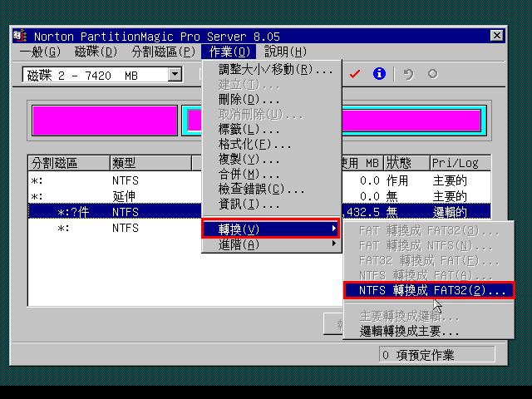Click the 分割磁區 column header
This screenshot has width=532, height=399.
pyautogui.click(x=69, y=163)
